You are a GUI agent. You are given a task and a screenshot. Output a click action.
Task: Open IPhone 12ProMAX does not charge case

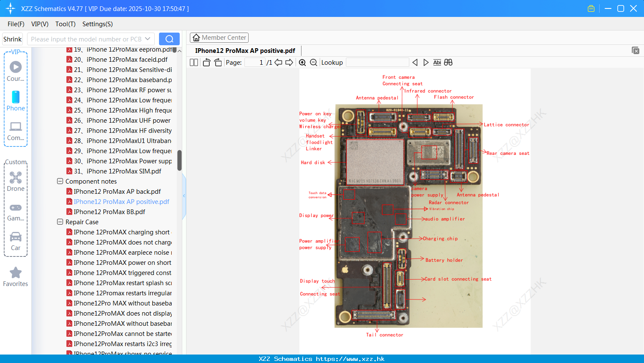119,242
